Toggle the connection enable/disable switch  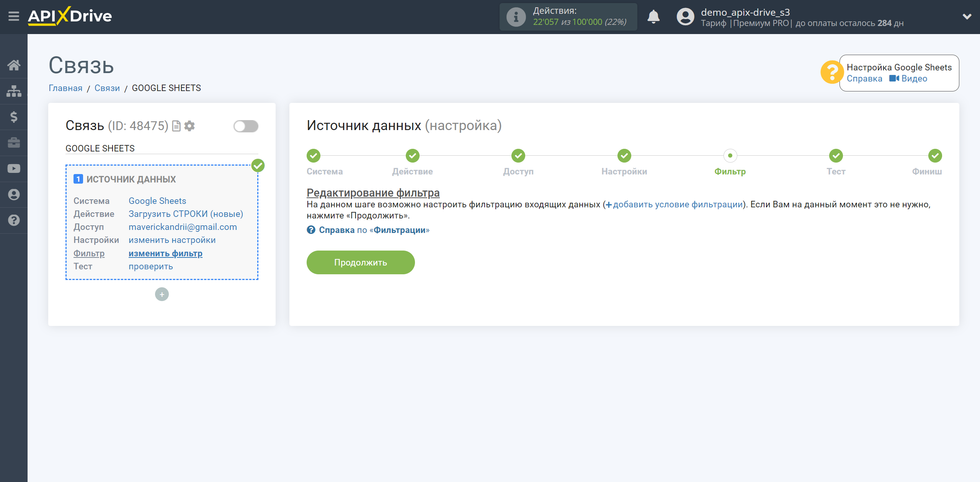[244, 126]
